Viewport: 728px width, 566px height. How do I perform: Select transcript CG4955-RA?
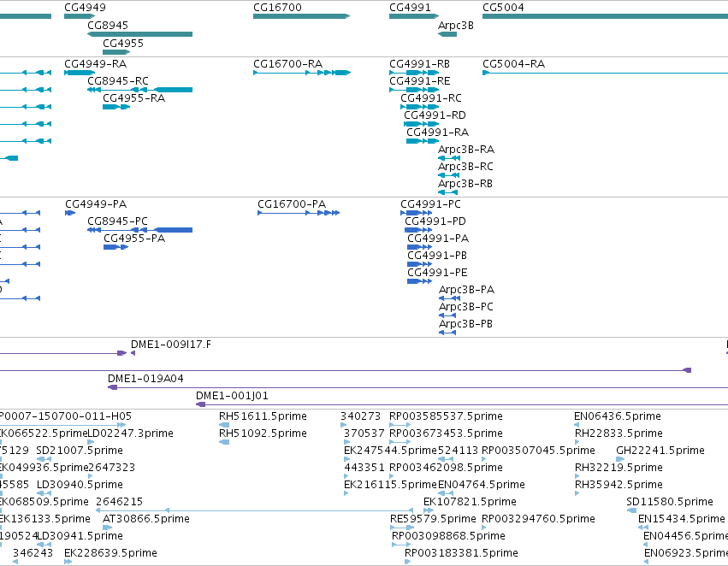pyautogui.click(x=133, y=97)
